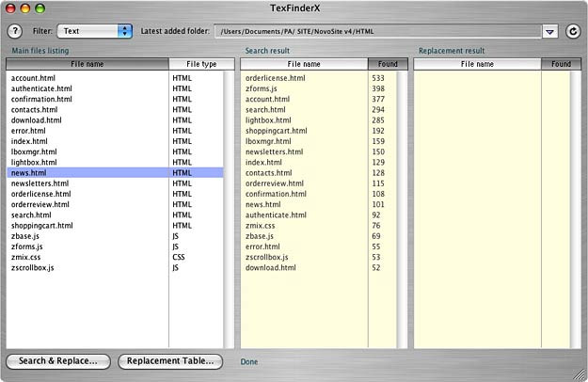Click the found count 533
The width and height of the screenshot is (588, 382).
click(378, 78)
